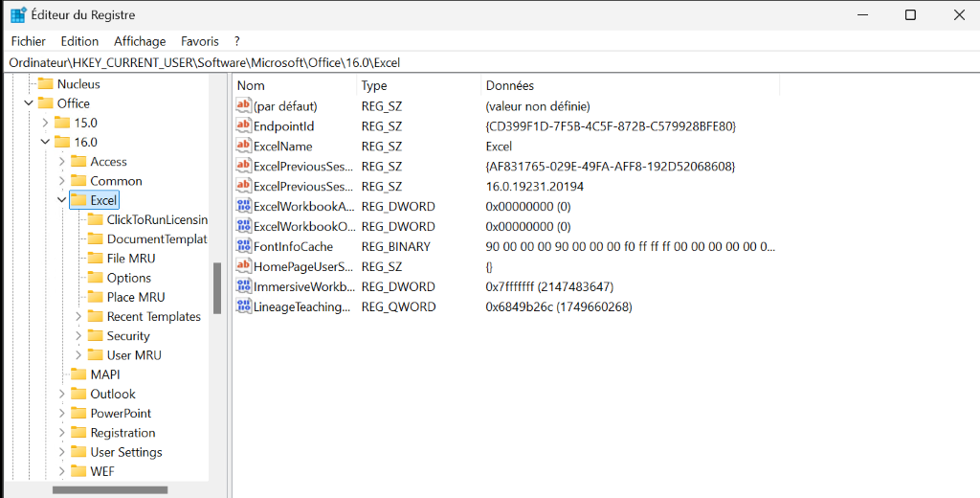Collapse the 16.0 key
This screenshot has width=980, height=498.
point(45,142)
